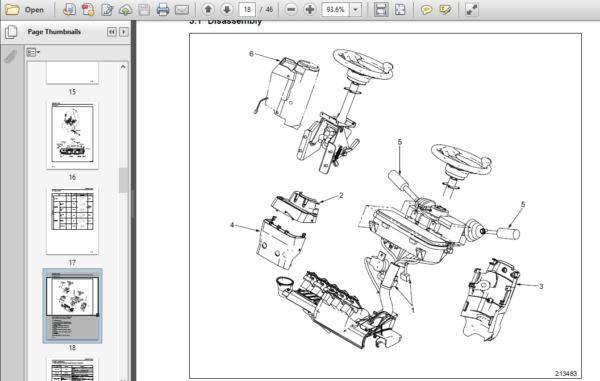Toggle full screen read mode
The width and height of the screenshot is (600, 381).
tap(472, 10)
